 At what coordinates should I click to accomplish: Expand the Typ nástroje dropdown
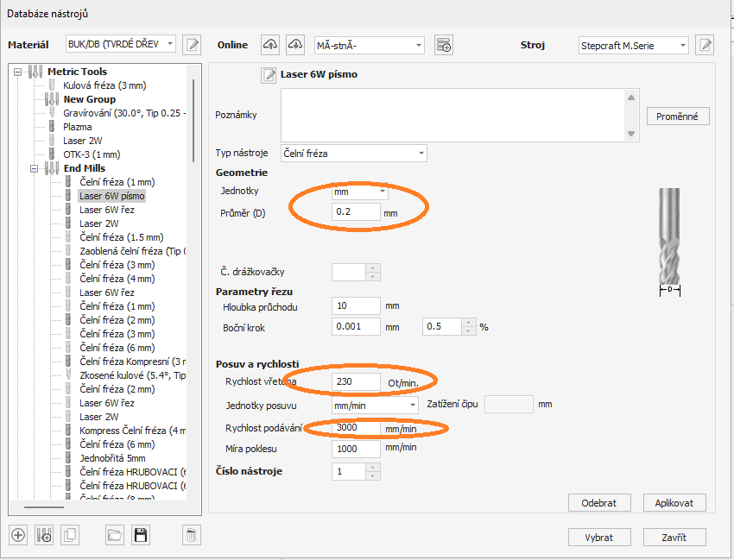click(x=354, y=154)
